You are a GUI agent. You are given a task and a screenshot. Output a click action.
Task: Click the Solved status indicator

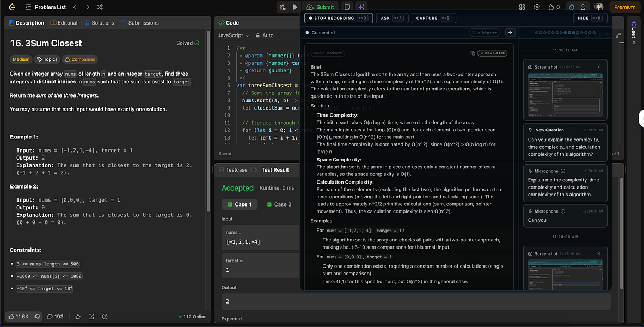pyautogui.click(x=188, y=43)
